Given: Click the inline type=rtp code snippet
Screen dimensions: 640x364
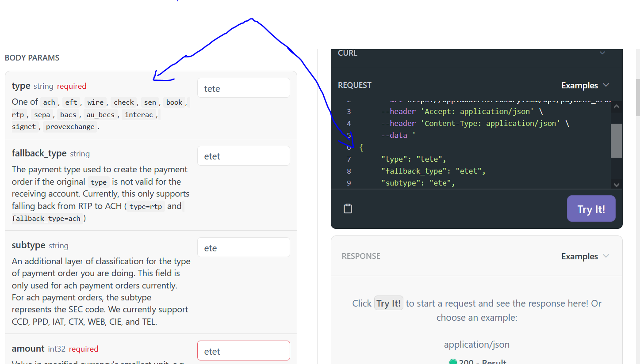Looking at the screenshot, I should click(x=145, y=206).
